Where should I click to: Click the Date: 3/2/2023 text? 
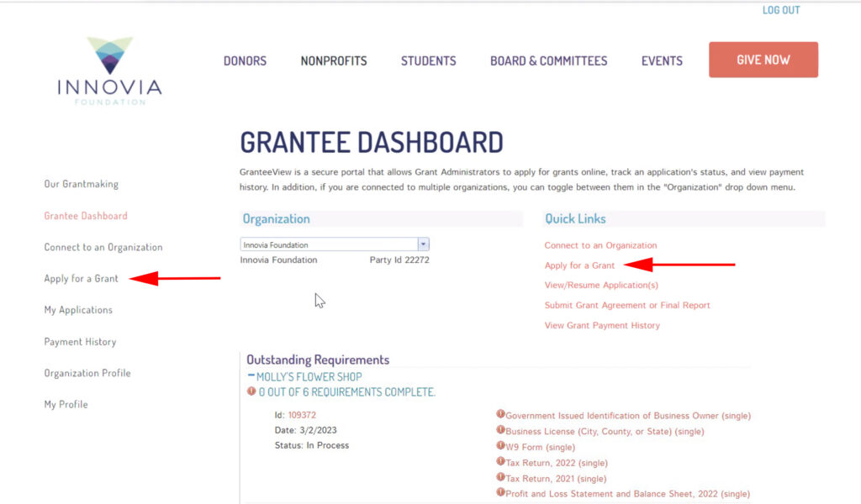click(305, 431)
